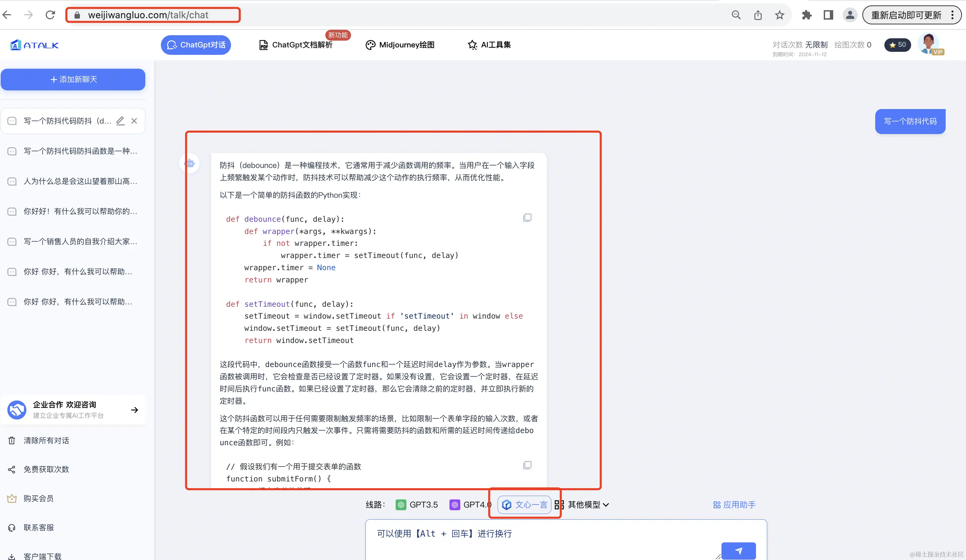The image size is (966, 560).
Task: Copy the second JavaScript code block
Action: point(527,465)
